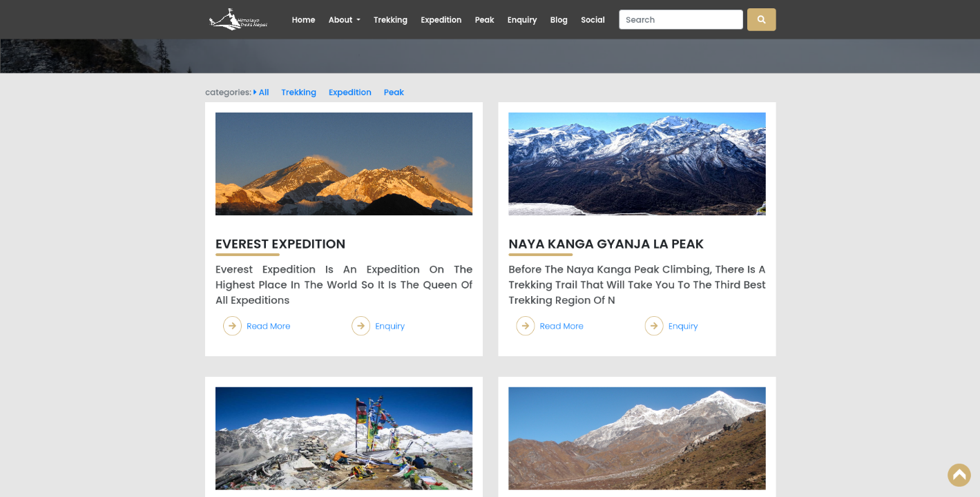
Task: Click the Everest Expedition Enquiry arrow icon
Action: point(361,326)
